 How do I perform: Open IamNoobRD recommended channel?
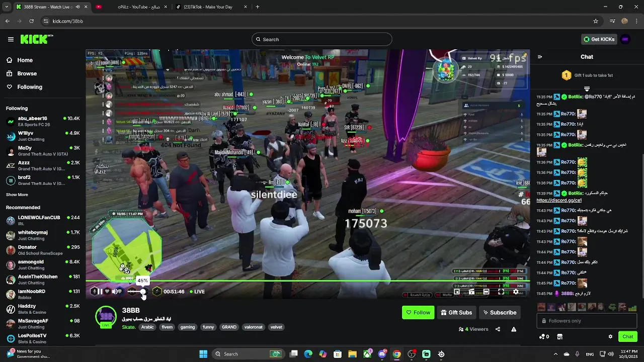(42, 294)
